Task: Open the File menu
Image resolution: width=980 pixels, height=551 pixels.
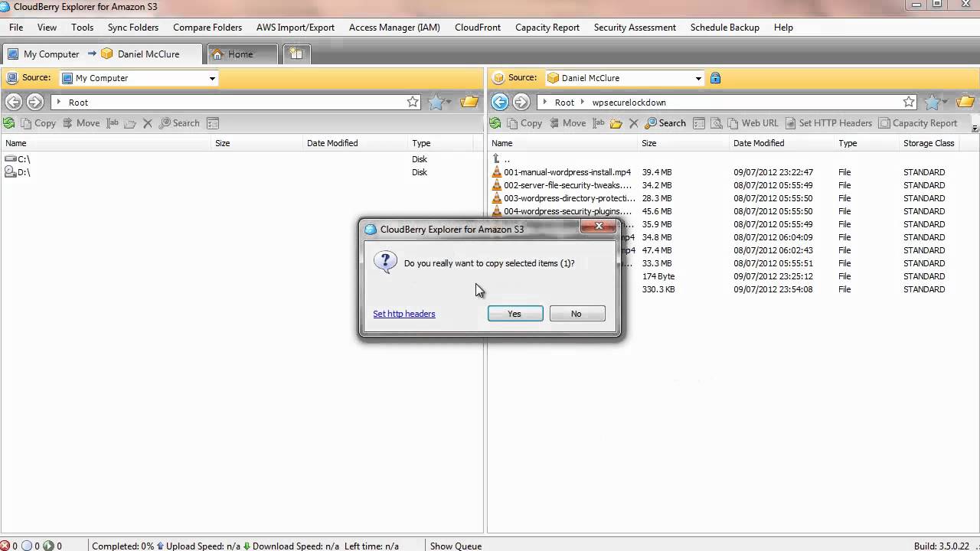Action: click(x=16, y=27)
